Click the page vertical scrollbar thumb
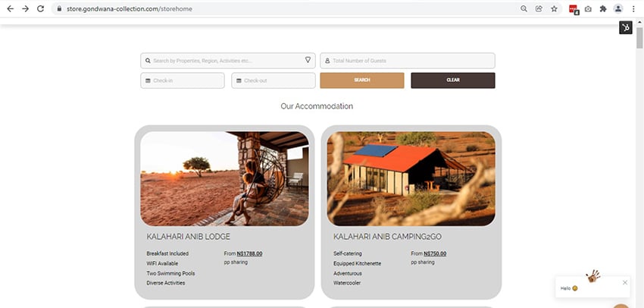 point(639,39)
